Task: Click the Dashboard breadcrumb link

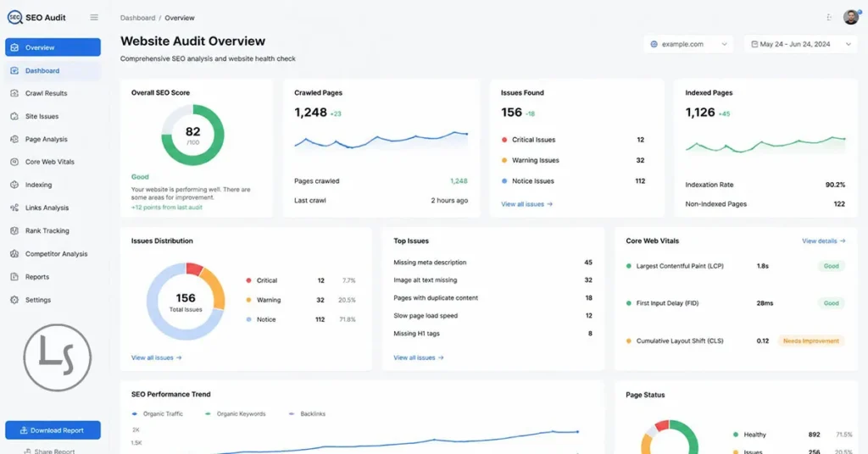Action: point(138,18)
